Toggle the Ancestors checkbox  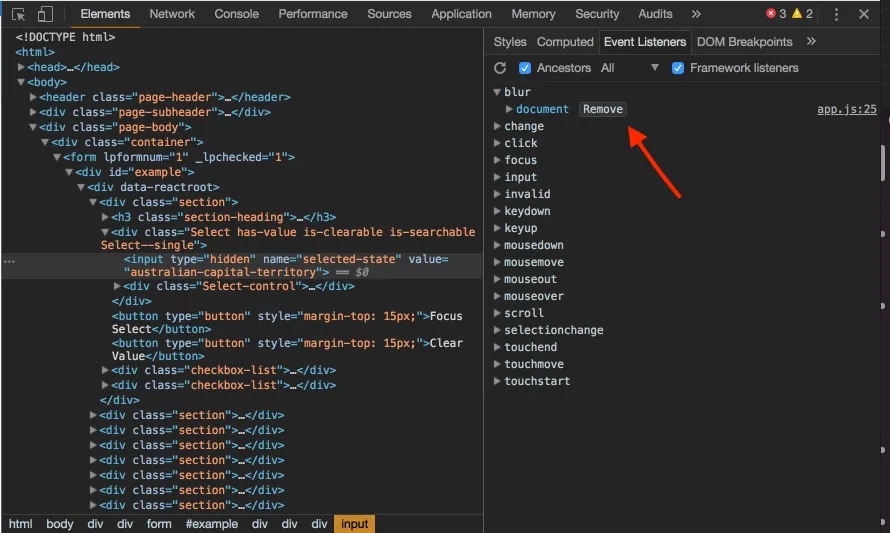(x=525, y=68)
